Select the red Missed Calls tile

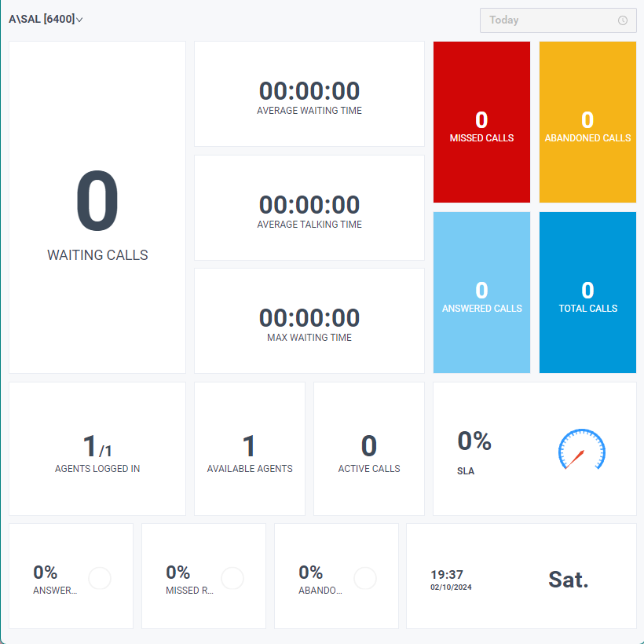pos(481,122)
